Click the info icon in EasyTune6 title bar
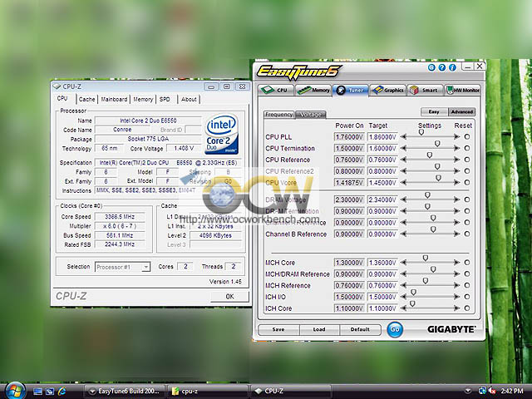Image resolution: width=532 pixels, height=399 pixels. coord(452,67)
